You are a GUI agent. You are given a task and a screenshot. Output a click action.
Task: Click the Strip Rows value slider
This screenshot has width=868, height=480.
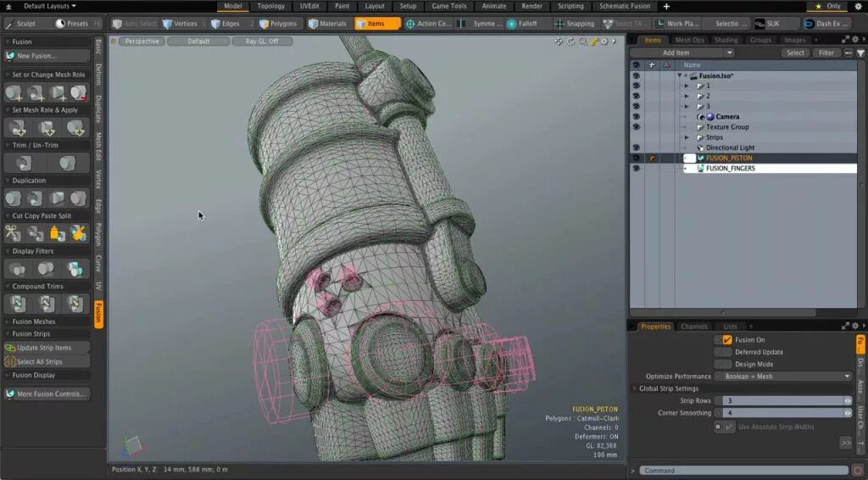(x=782, y=401)
